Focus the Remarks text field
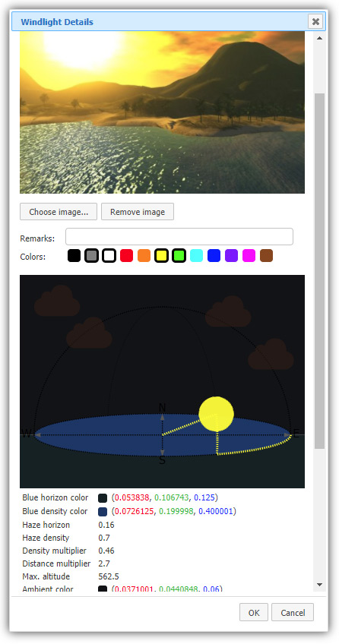The image size is (339, 644). [x=179, y=237]
